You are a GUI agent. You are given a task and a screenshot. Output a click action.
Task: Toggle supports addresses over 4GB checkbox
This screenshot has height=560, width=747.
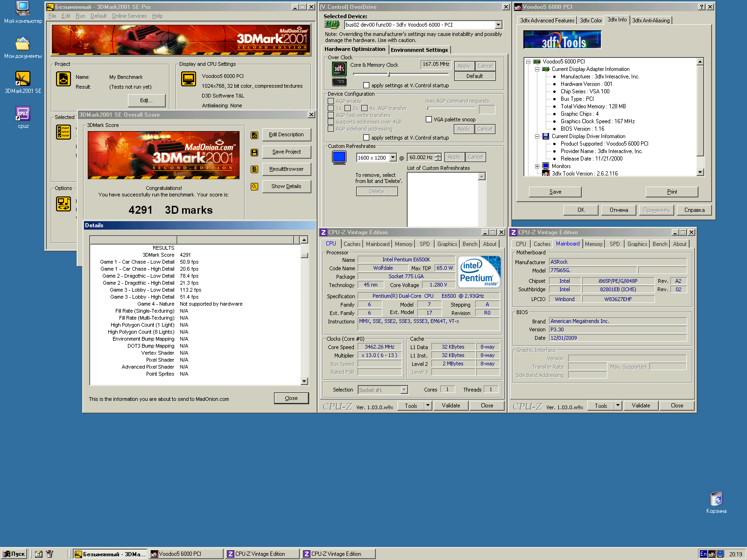[331, 122]
